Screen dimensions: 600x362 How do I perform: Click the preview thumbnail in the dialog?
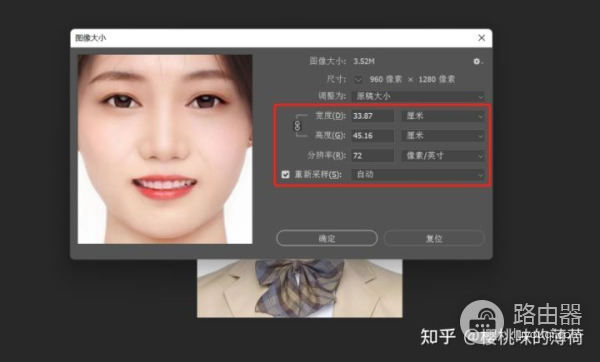(x=165, y=149)
